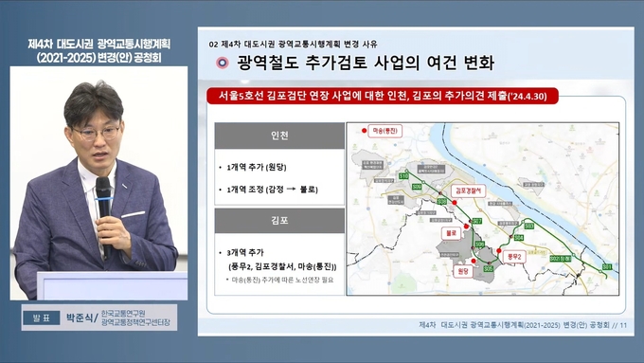This screenshot has width=644, height=363.
Task: Click the green S05 station marker
Action: coord(488,268)
